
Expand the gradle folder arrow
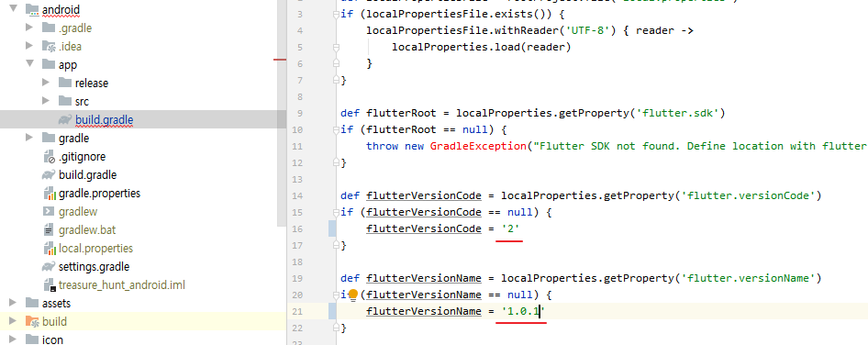(30, 138)
